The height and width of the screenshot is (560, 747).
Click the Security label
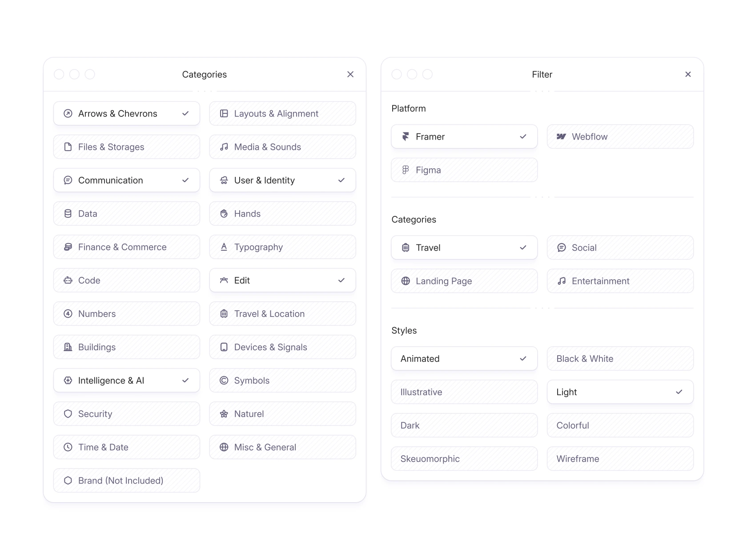95,414
